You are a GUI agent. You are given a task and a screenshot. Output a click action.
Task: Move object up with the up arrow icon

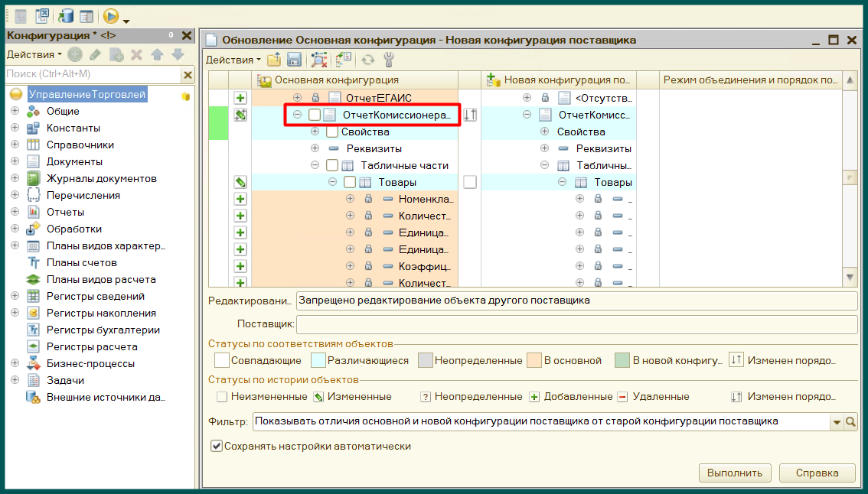[157, 54]
